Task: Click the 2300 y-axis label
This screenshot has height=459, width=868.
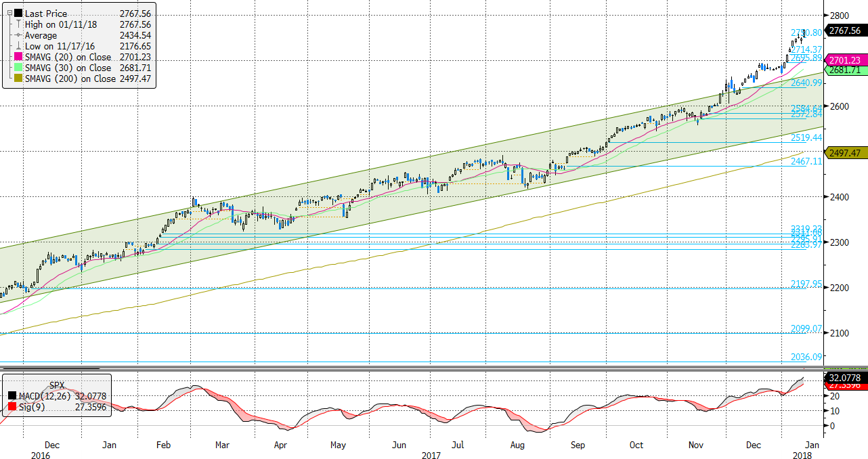Action: tap(839, 242)
